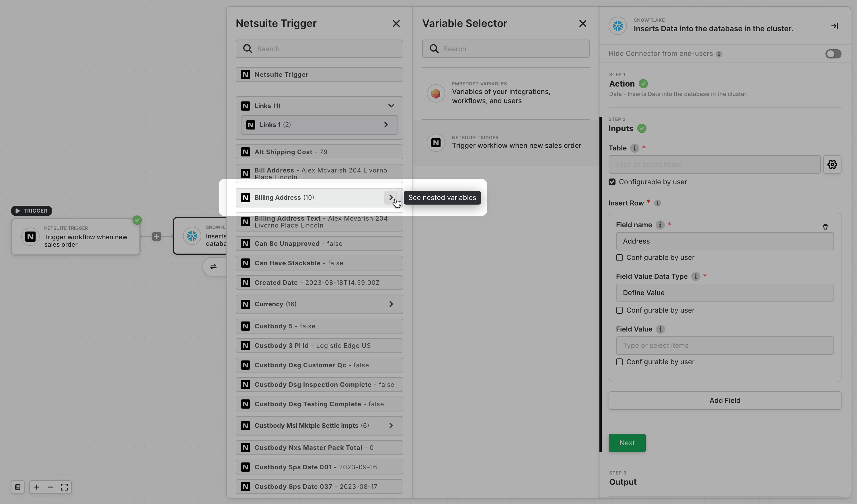Uncheck Configurable by user under Table

point(612,182)
